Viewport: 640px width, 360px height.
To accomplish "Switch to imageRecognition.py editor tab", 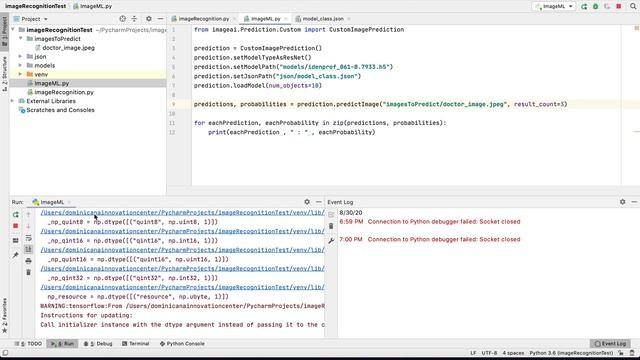I will click(203, 19).
